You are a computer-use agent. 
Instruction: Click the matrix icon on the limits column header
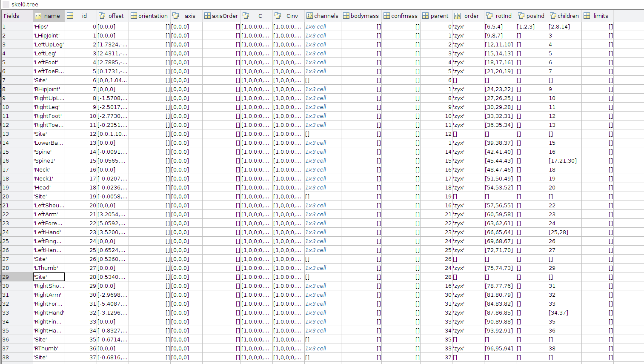[x=586, y=16]
